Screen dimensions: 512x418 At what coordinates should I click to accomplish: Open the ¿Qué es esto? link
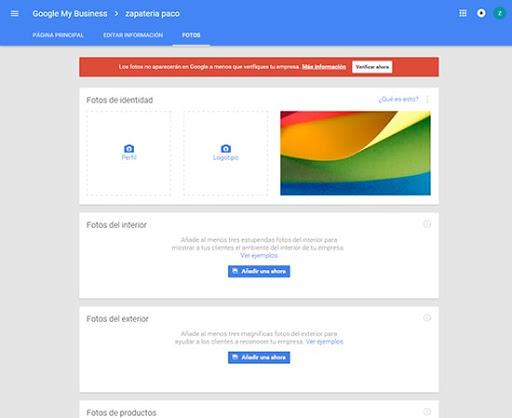pyautogui.click(x=398, y=99)
